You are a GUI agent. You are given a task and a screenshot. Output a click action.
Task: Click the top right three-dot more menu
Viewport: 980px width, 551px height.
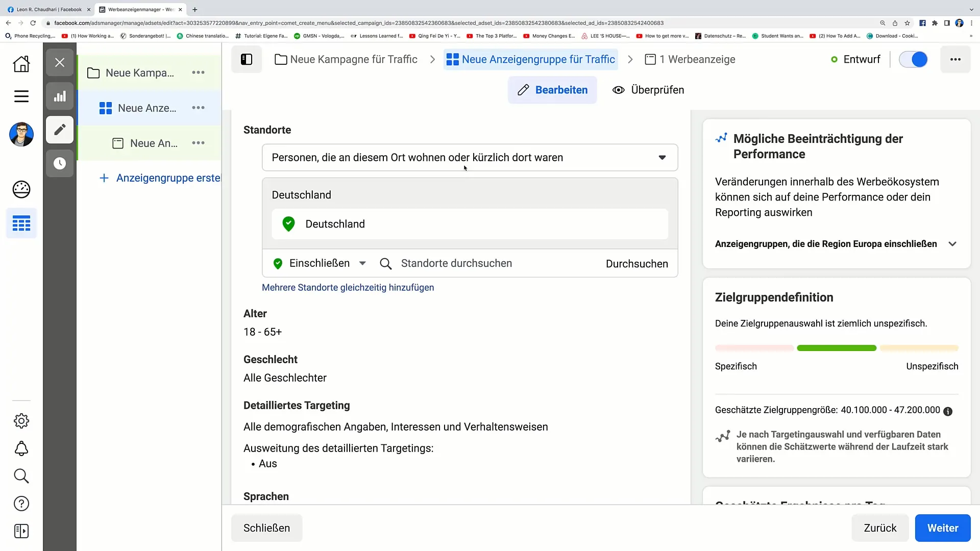955,60
